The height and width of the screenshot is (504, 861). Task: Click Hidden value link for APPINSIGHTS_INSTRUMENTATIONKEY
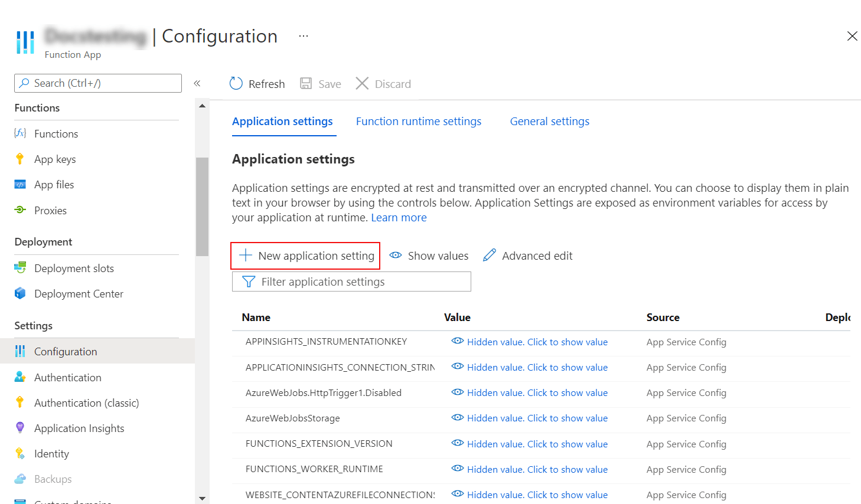point(537,342)
